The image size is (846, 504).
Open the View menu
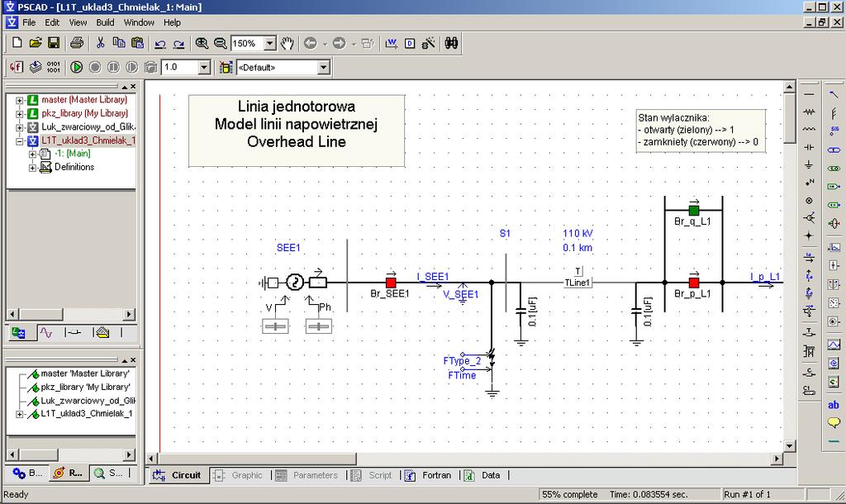(x=78, y=22)
